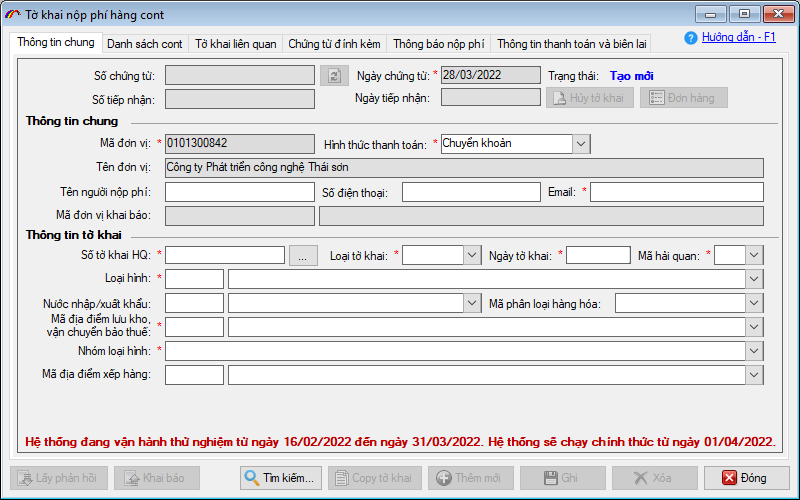The width and height of the screenshot is (800, 500).
Task: Focus the Số điện thoại input field
Action: (471, 192)
